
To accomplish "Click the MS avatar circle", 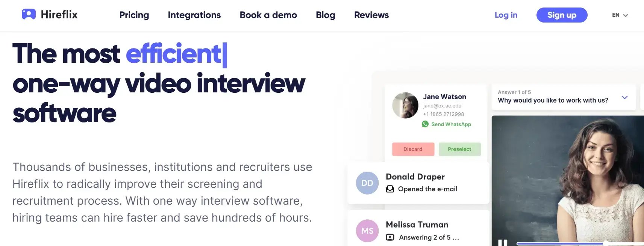I will 367,231.
